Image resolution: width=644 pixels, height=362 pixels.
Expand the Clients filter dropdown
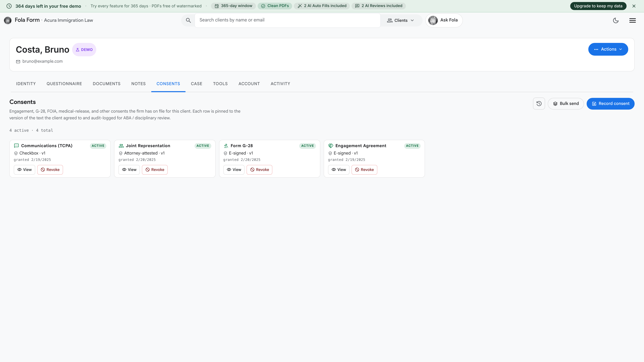[400, 20]
